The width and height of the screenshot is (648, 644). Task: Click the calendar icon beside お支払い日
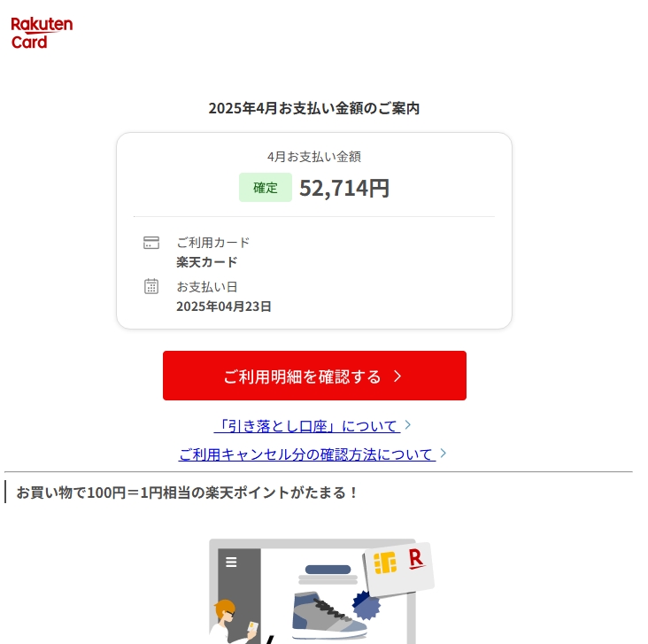(x=151, y=286)
